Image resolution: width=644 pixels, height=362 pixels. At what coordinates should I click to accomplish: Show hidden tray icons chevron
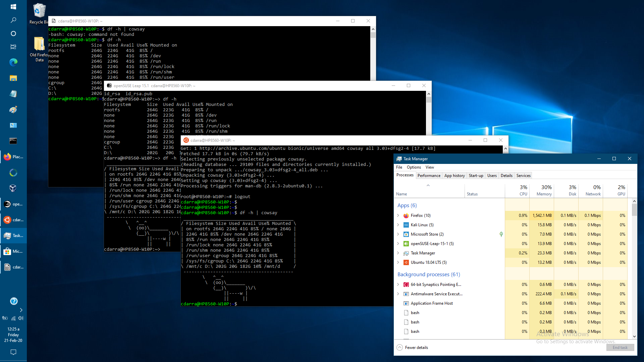[21, 310]
